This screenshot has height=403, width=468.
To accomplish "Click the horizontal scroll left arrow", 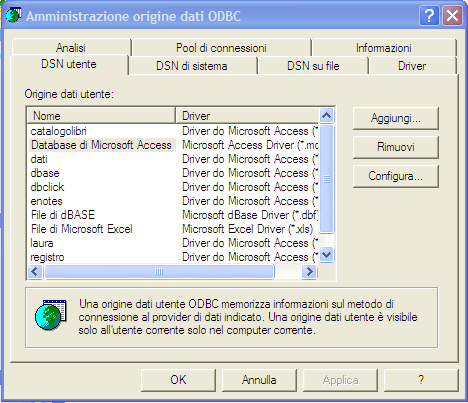I will [35, 272].
